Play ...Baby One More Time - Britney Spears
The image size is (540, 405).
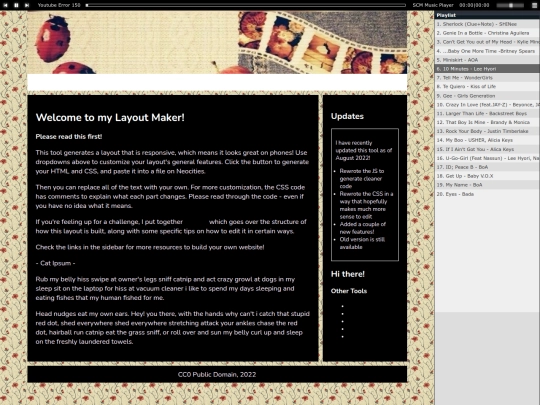point(487,51)
